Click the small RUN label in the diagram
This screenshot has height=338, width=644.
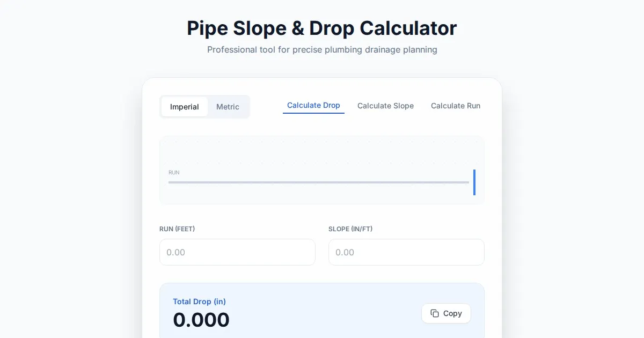point(174,173)
